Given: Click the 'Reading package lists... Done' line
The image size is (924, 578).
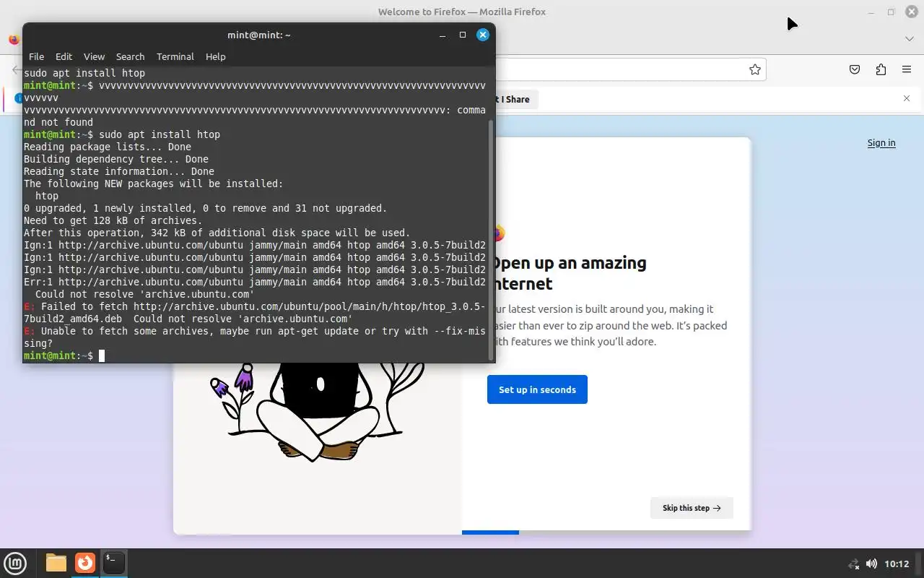Looking at the screenshot, I should click(x=108, y=147).
